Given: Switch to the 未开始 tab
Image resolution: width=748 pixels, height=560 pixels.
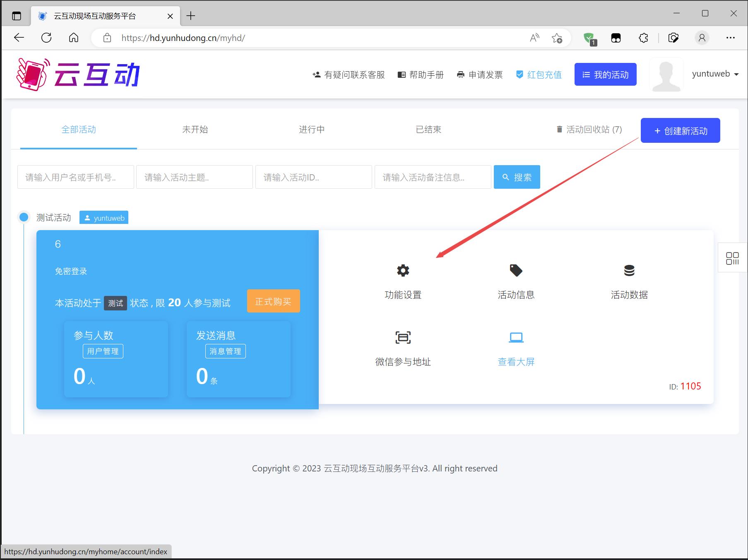Looking at the screenshot, I should pyautogui.click(x=195, y=129).
